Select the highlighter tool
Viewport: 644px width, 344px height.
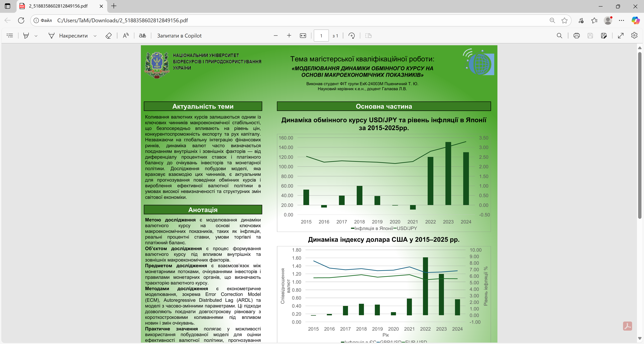point(26,36)
